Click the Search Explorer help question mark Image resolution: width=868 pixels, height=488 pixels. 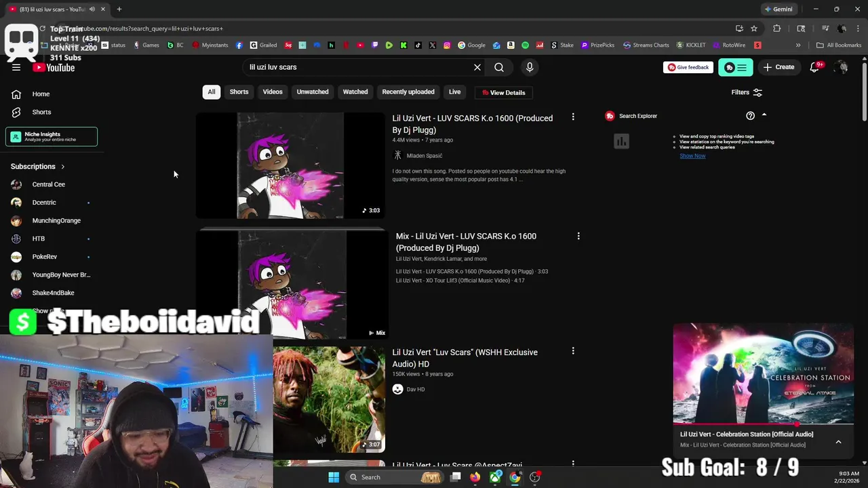[750, 115]
